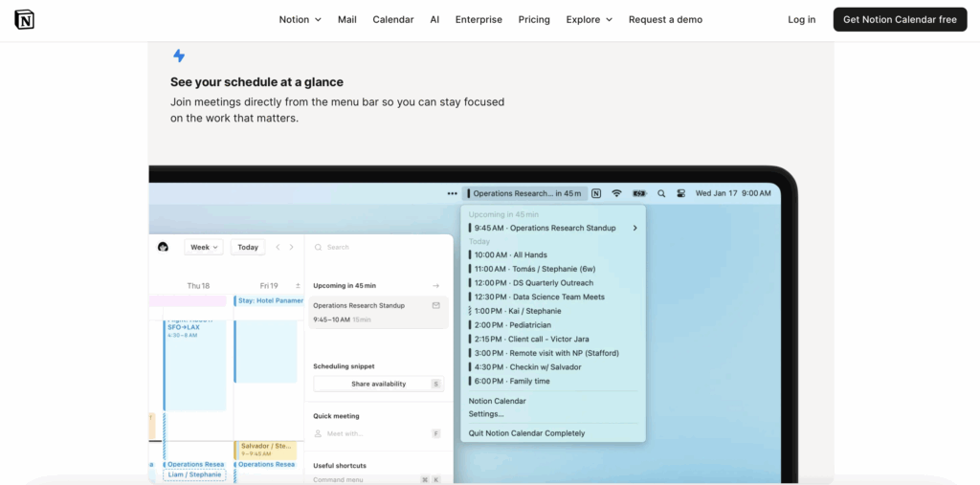Image resolution: width=980 pixels, height=485 pixels.
Task: Open Operations Resea event under Fri 19
Action: [265, 464]
